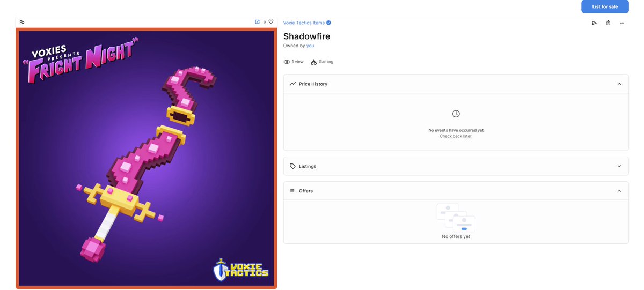Click the '1 view' count text
Image resolution: width=644 pixels, height=290 pixels.
click(x=298, y=62)
